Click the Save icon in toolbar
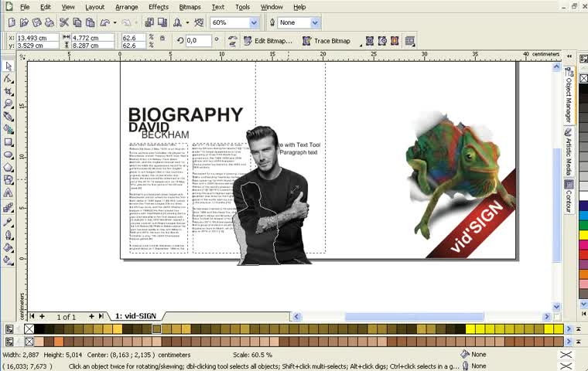This screenshot has height=371, width=588. [37, 22]
